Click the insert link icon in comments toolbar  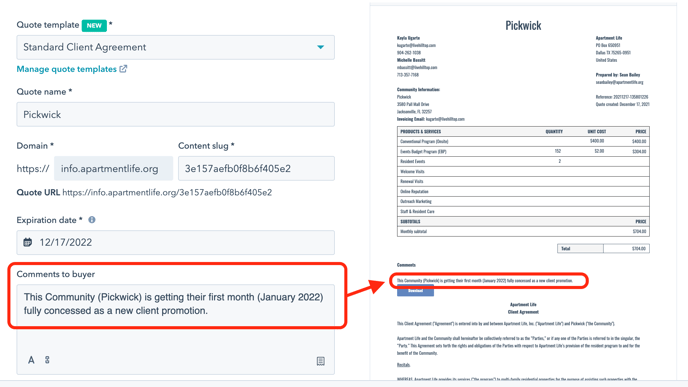(x=47, y=360)
